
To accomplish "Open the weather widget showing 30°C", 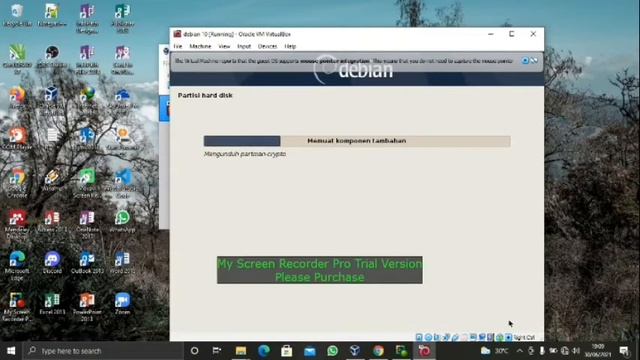I will (494, 351).
